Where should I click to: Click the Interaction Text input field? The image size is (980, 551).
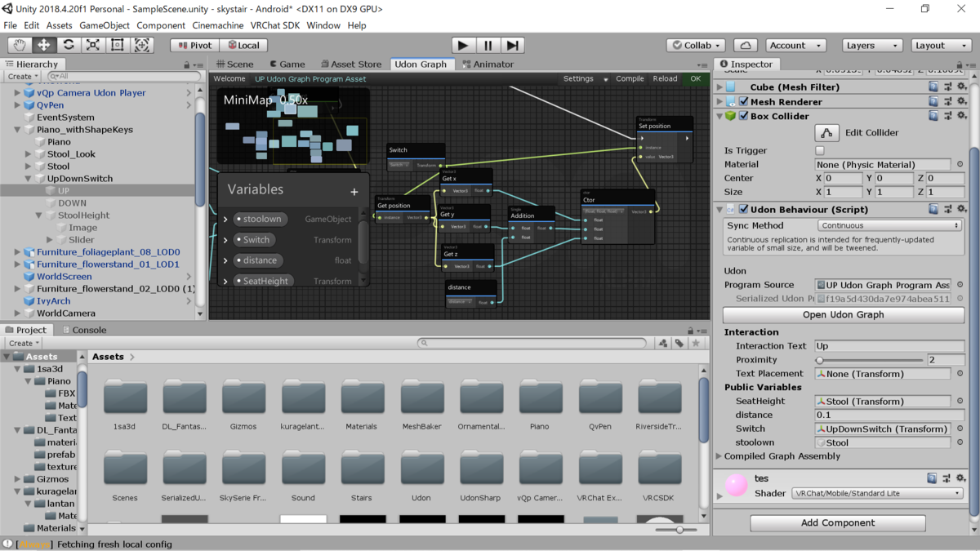[890, 346]
